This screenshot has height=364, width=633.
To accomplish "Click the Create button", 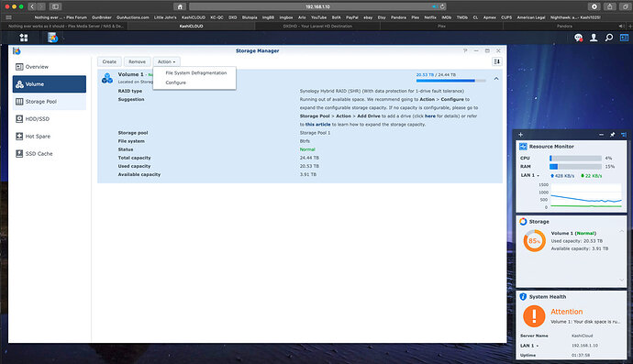I will point(109,61).
